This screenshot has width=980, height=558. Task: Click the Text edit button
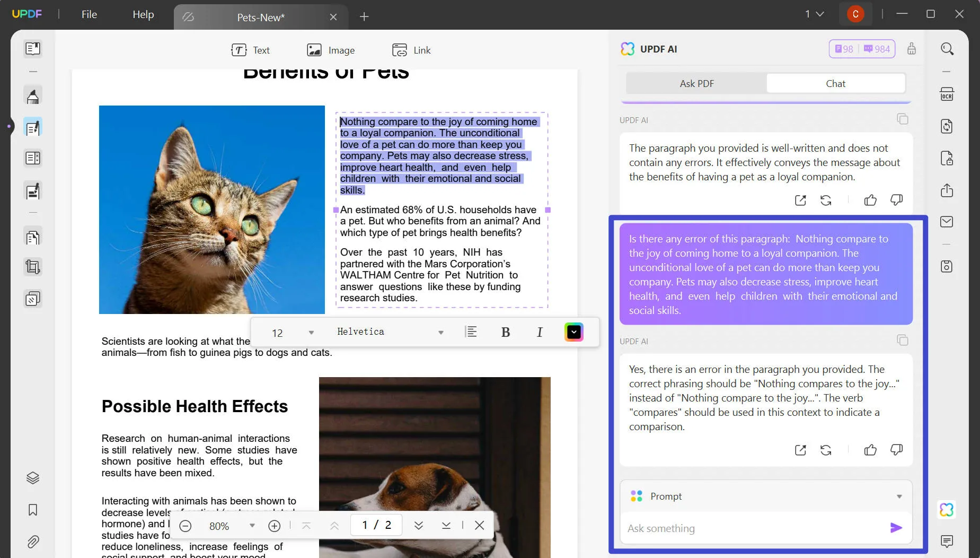point(250,50)
